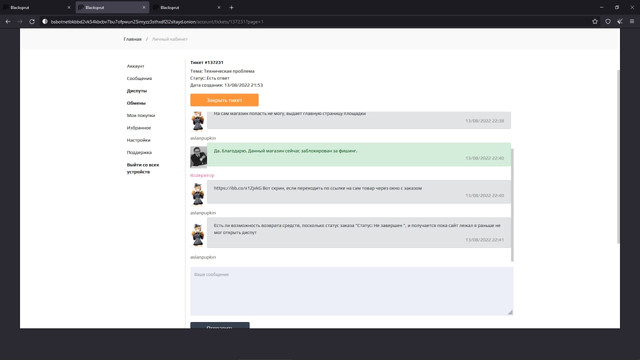Click avatar next to the topmost message
The image size is (640, 360).
pyautogui.click(x=198, y=120)
